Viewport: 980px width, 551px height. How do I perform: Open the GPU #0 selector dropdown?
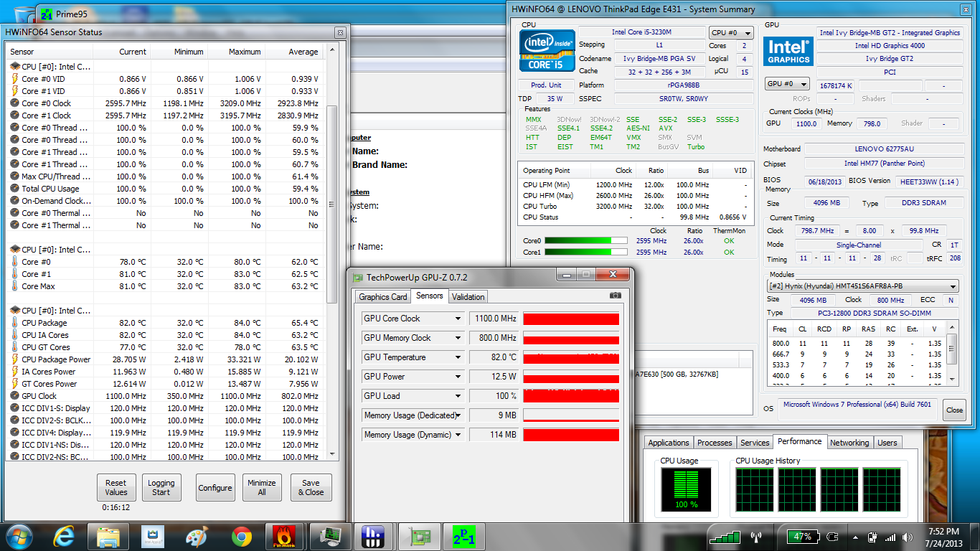(x=787, y=84)
